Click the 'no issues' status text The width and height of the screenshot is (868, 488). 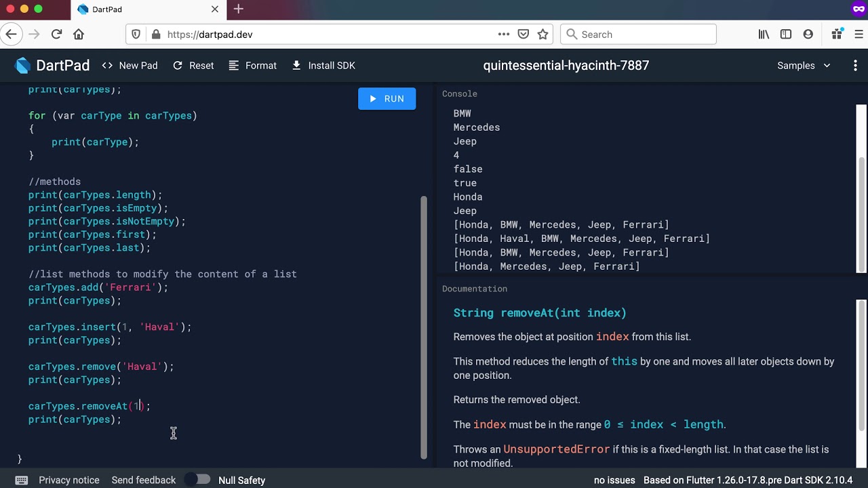tap(614, 480)
